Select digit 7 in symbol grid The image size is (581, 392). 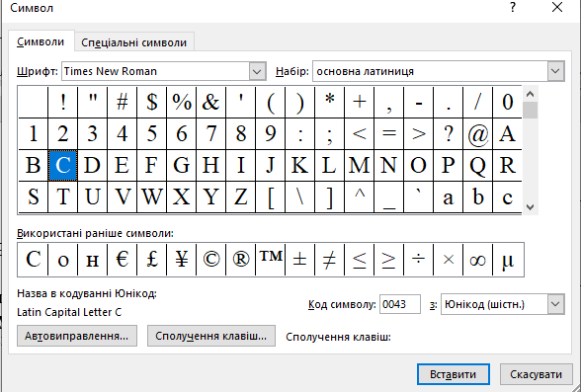pos(211,134)
